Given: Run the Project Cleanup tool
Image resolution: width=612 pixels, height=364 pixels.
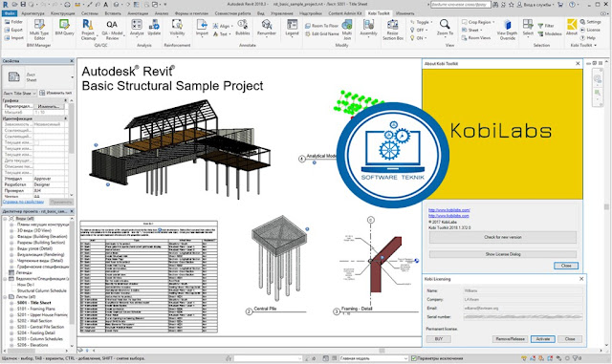Looking at the screenshot, I should coord(88,30).
